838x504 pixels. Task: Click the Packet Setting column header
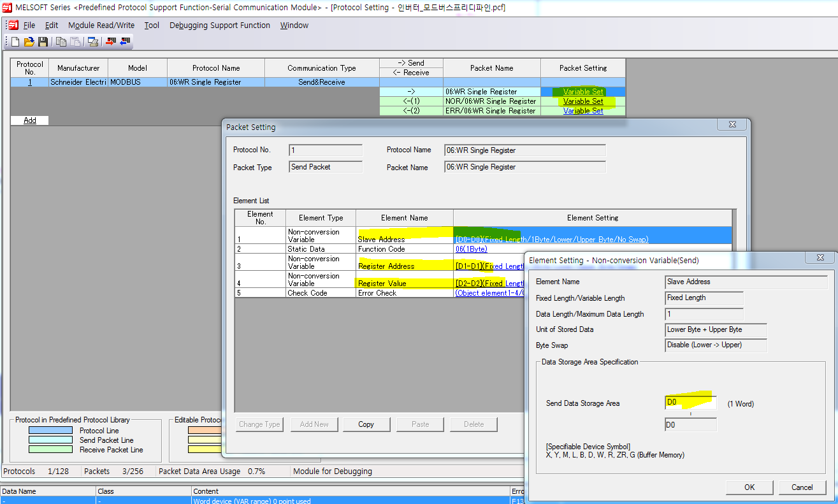[x=583, y=68]
